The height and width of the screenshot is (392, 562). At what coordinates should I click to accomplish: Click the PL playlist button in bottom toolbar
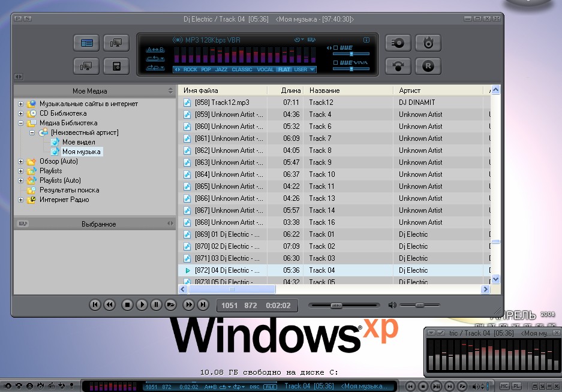pyautogui.click(x=516, y=386)
